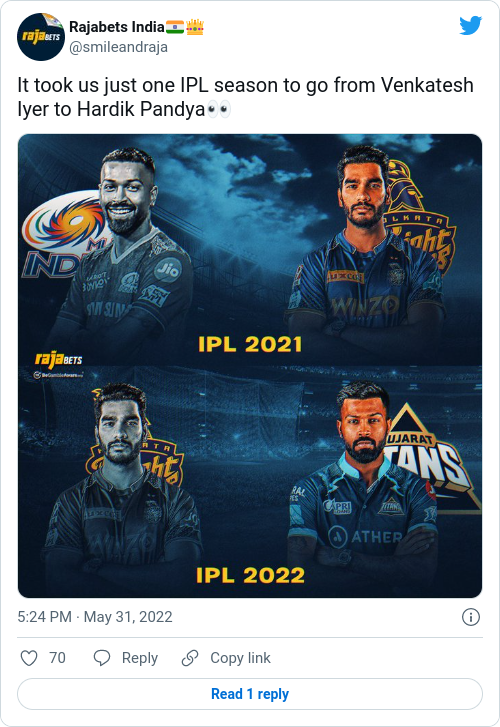The height and width of the screenshot is (727, 500).
Task: Open the Read 1 reply button
Action: [x=250, y=694]
